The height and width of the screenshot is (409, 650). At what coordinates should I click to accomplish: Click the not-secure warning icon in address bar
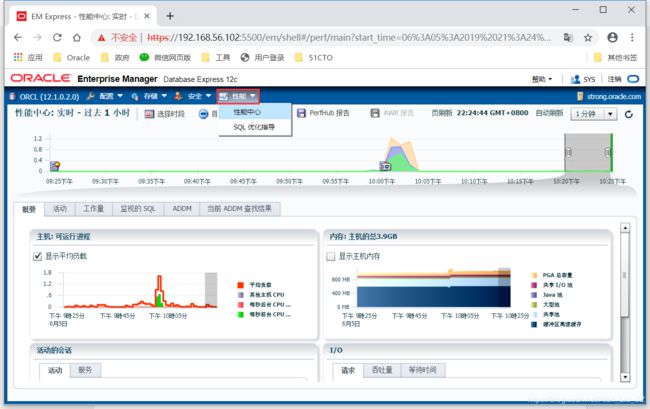coord(102,38)
